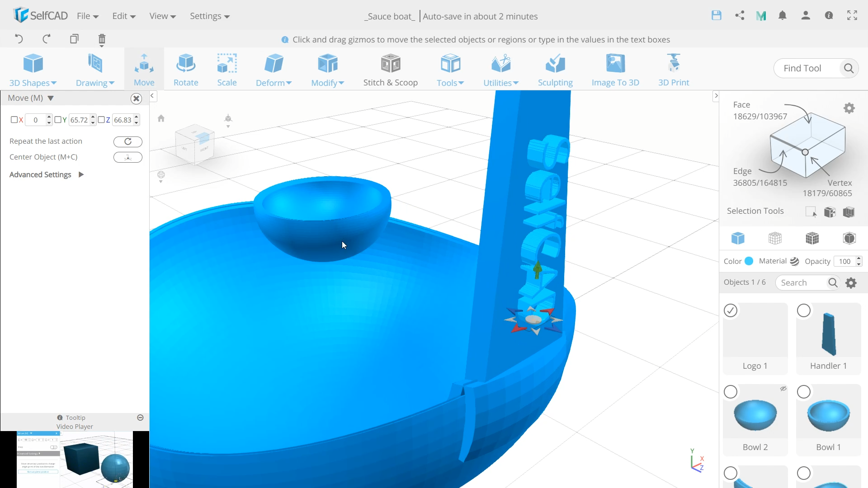The width and height of the screenshot is (868, 488).
Task: Open the Edit menu
Action: [x=124, y=16]
